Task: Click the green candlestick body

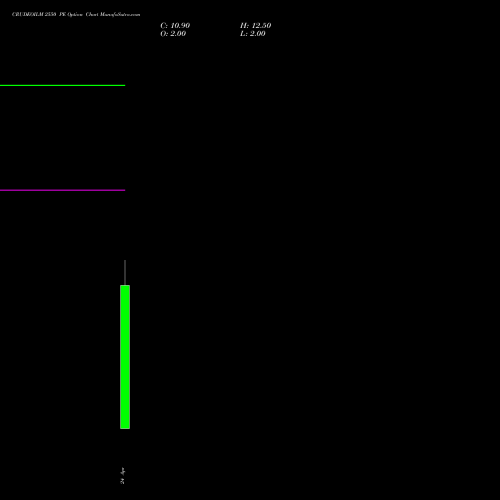Action: pyautogui.click(x=125, y=357)
